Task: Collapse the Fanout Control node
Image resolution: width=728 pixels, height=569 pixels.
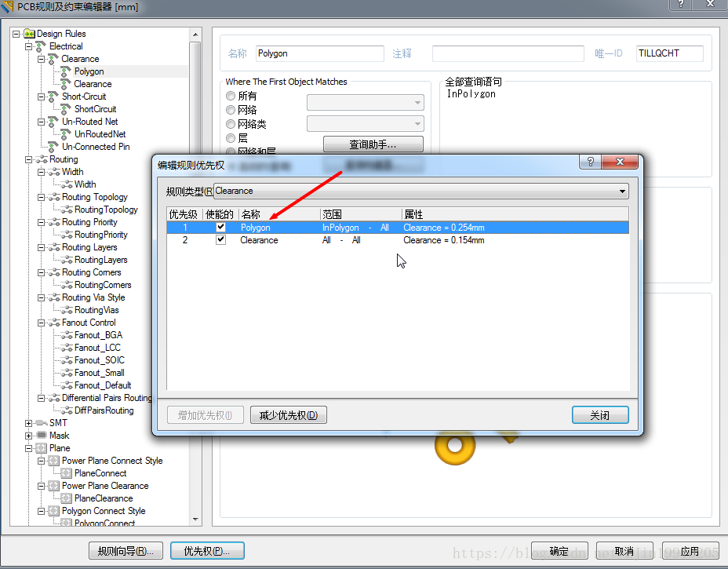Action: pos(42,323)
